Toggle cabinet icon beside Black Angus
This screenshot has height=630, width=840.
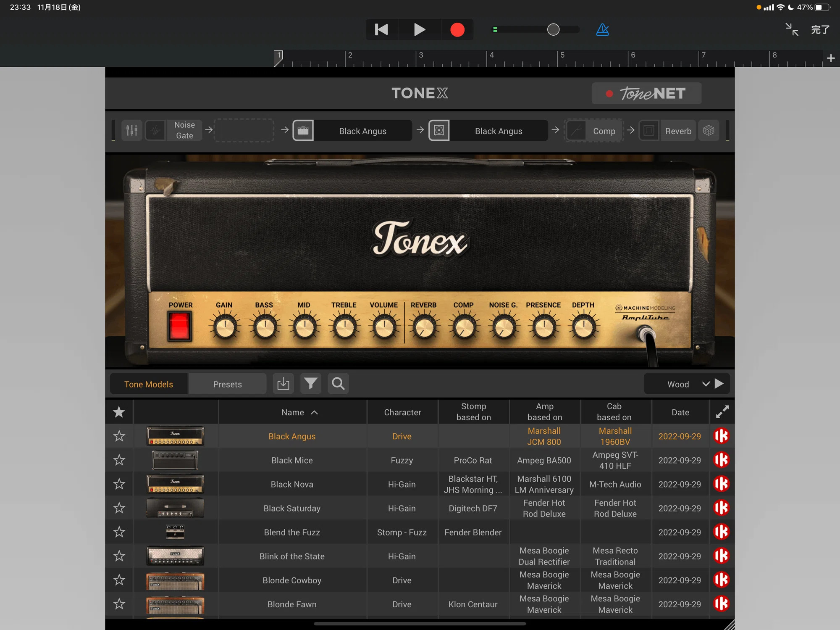(x=439, y=130)
